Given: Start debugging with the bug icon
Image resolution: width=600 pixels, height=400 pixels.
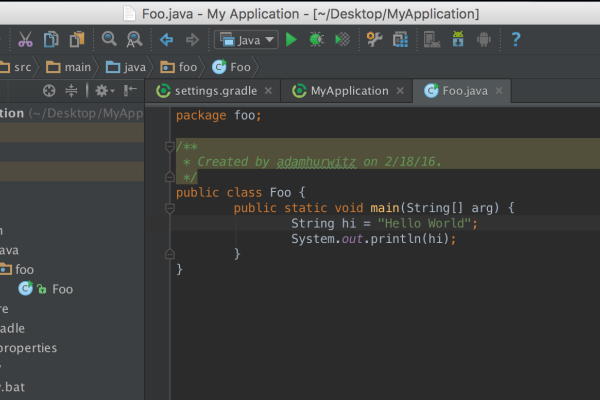Looking at the screenshot, I should coord(316,40).
